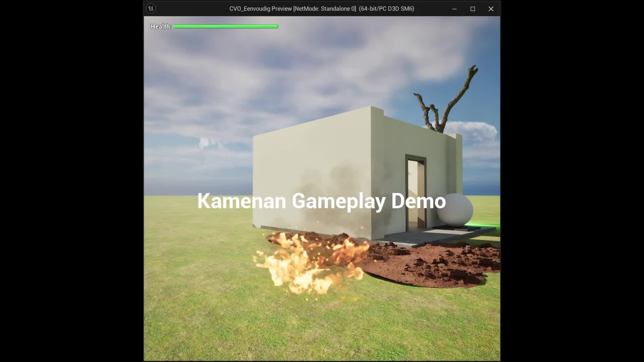Click the green health progress bar
The height and width of the screenshot is (362, 644).
pyautogui.click(x=225, y=26)
